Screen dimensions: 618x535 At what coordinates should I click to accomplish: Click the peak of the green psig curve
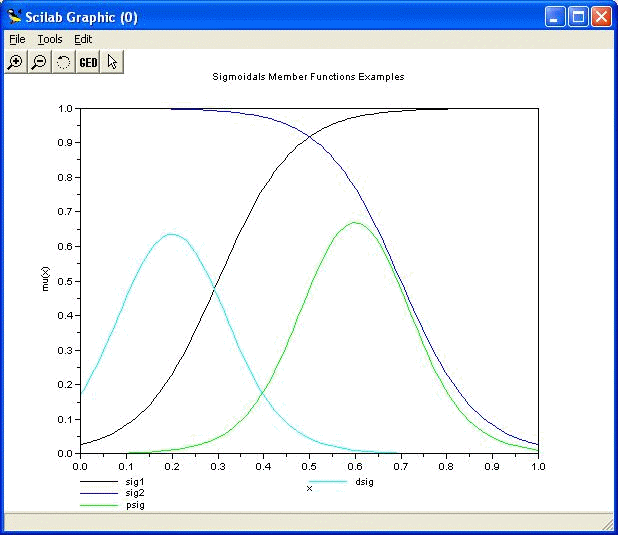click(355, 222)
